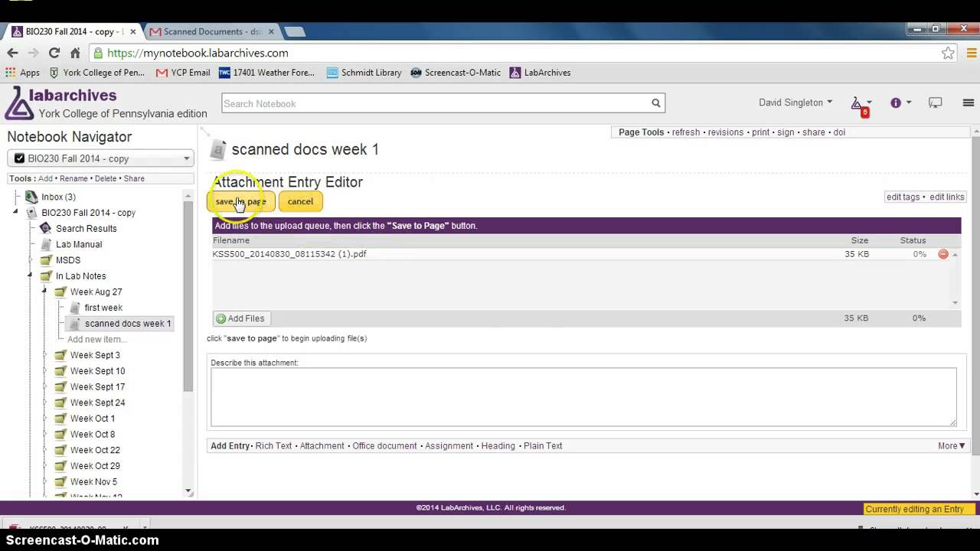The width and height of the screenshot is (980, 551).
Task: Click Rename in navigator Tools
Action: 74,178
